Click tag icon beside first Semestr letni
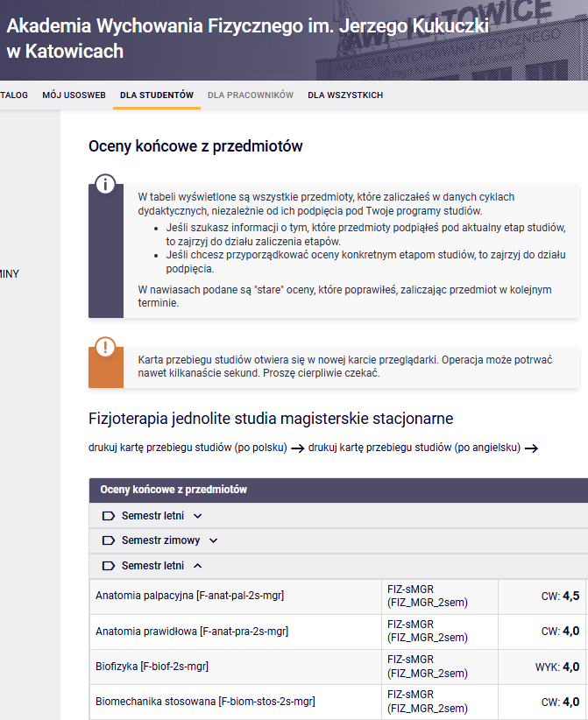 (109, 516)
